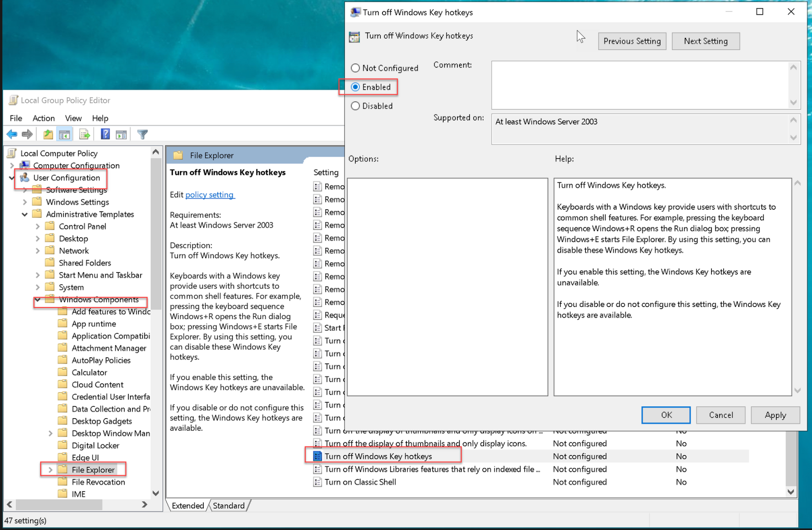This screenshot has height=530, width=812.
Task: Expand the Computer Configuration tree node
Action: click(x=12, y=166)
